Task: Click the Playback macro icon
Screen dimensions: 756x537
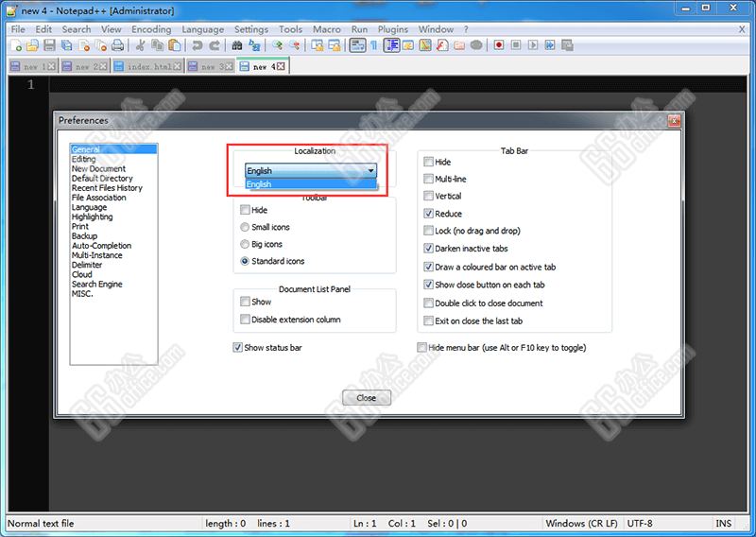Action: [x=532, y=45]
